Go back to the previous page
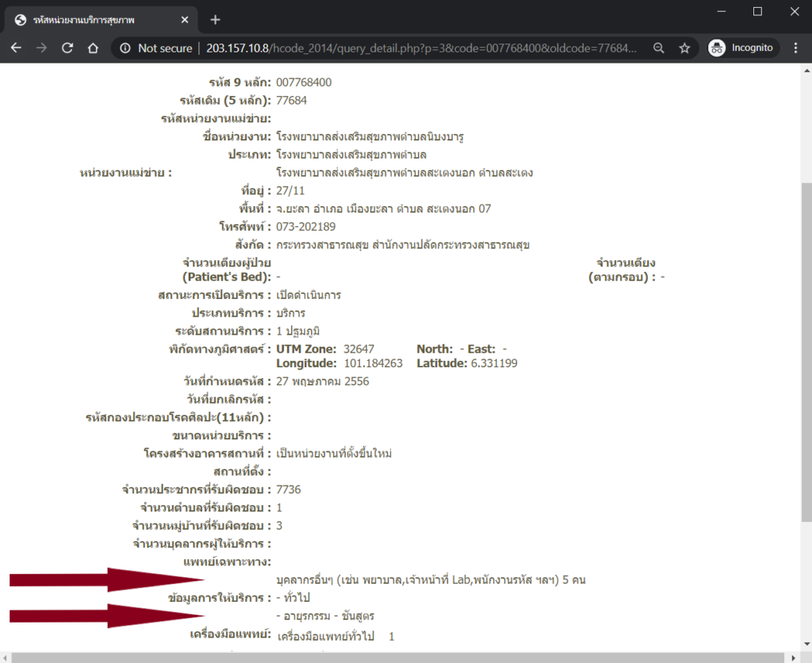 click(16, 48)
